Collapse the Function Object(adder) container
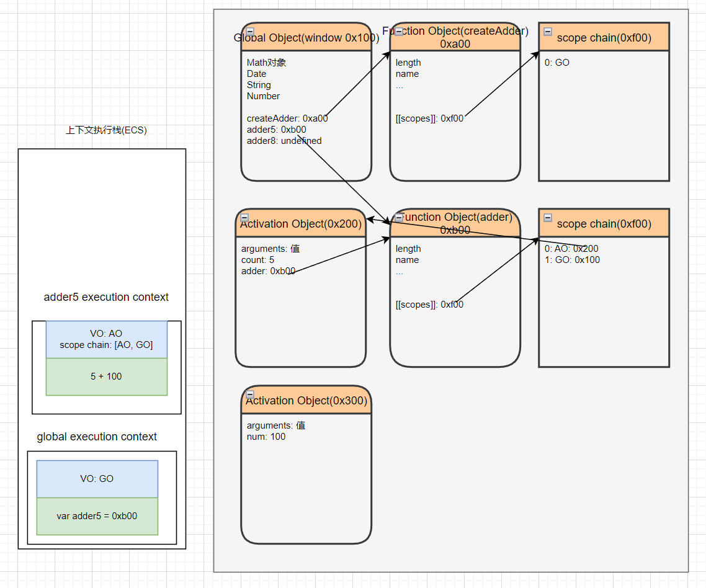The image size is (706, 588). coord(399,218)
